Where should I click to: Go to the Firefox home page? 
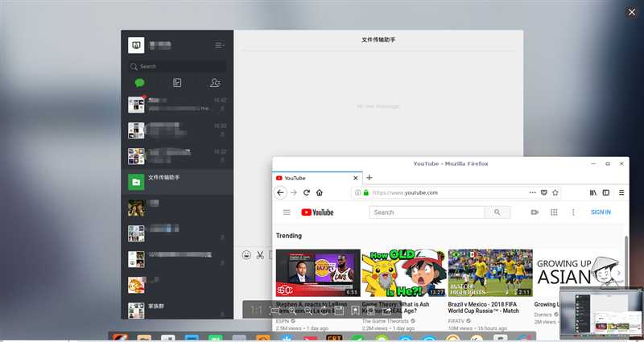pos(319,192)
